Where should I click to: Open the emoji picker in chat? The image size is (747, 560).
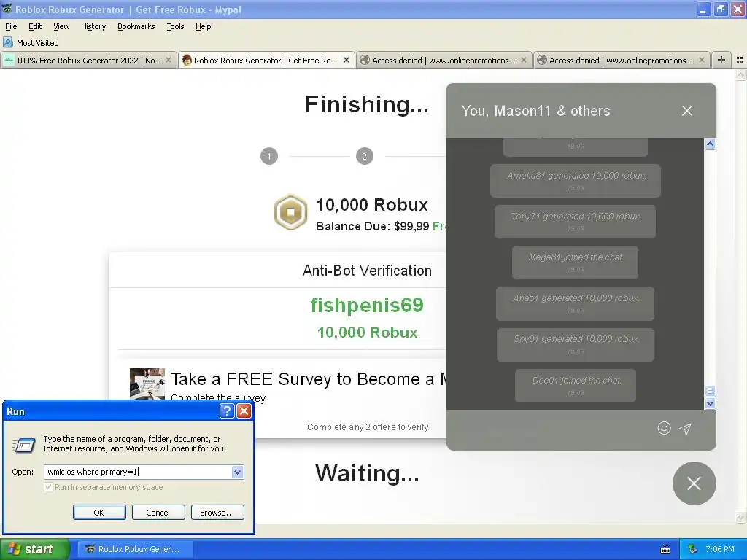pyautogui.click(x=664, y=428)
